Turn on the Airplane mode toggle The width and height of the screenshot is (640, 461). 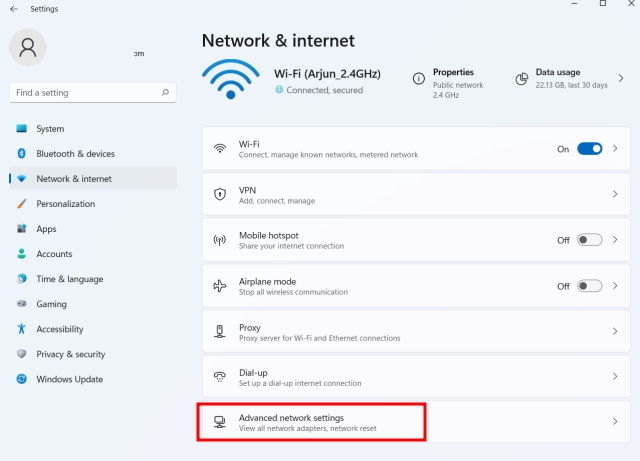point(589,286)
